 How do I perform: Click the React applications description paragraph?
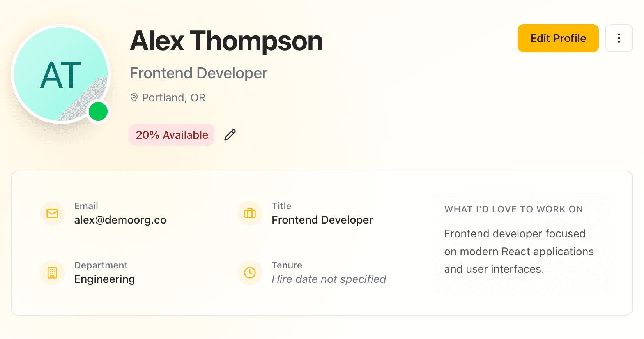[518, 251]
